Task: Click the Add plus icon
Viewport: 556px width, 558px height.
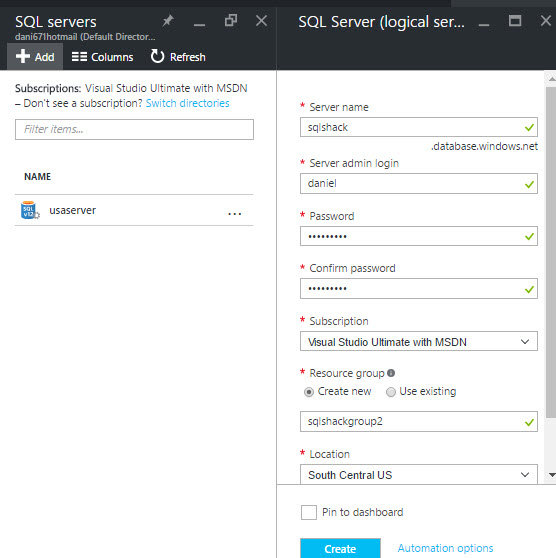Action: click(23, 56)
